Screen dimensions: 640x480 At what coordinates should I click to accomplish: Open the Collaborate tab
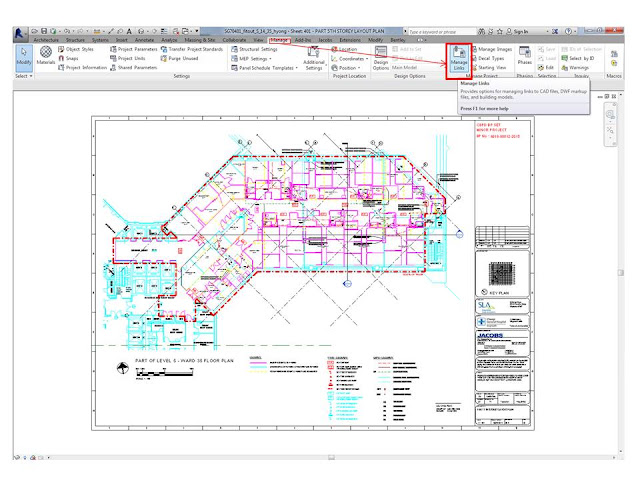pos(234,40)
